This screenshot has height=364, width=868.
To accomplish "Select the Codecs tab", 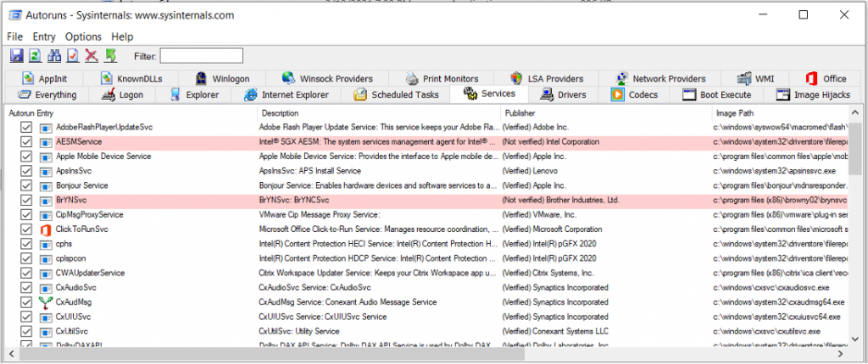I will (x=635, y=95).
